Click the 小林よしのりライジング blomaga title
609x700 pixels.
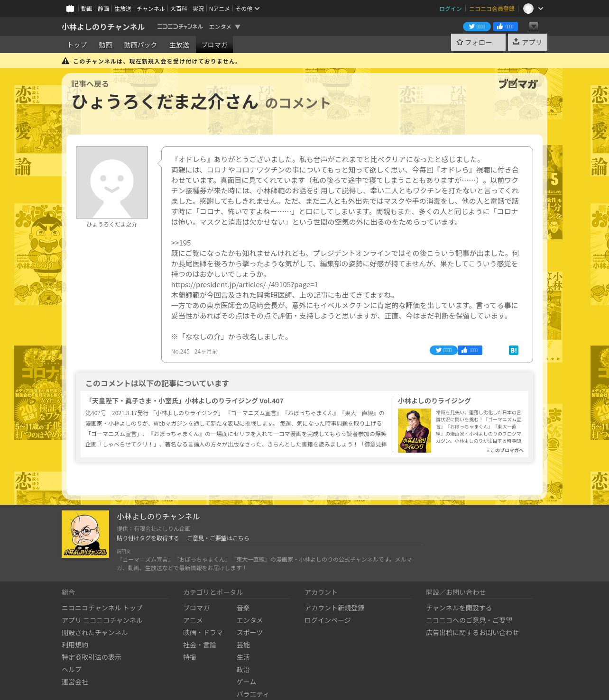coord(434,400)
